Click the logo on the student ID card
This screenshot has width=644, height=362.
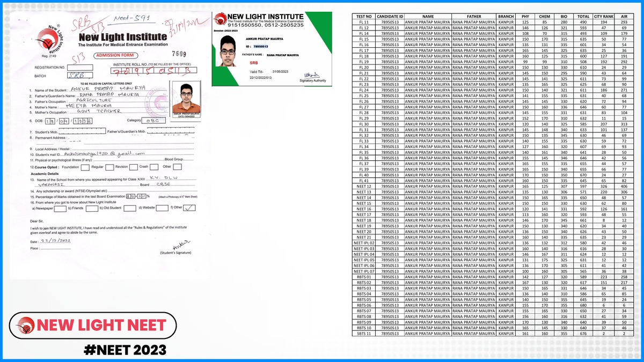pyautogui.click(x=219, y=19)
